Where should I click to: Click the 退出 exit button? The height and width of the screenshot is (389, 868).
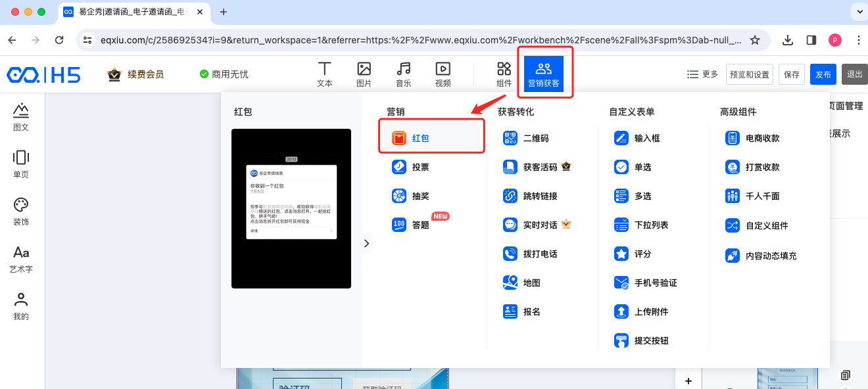[855, 74]
